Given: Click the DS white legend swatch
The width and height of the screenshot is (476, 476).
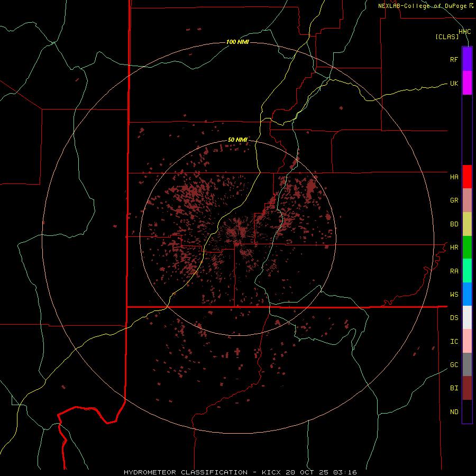Looking at the screenshot, I should [467, 317].
